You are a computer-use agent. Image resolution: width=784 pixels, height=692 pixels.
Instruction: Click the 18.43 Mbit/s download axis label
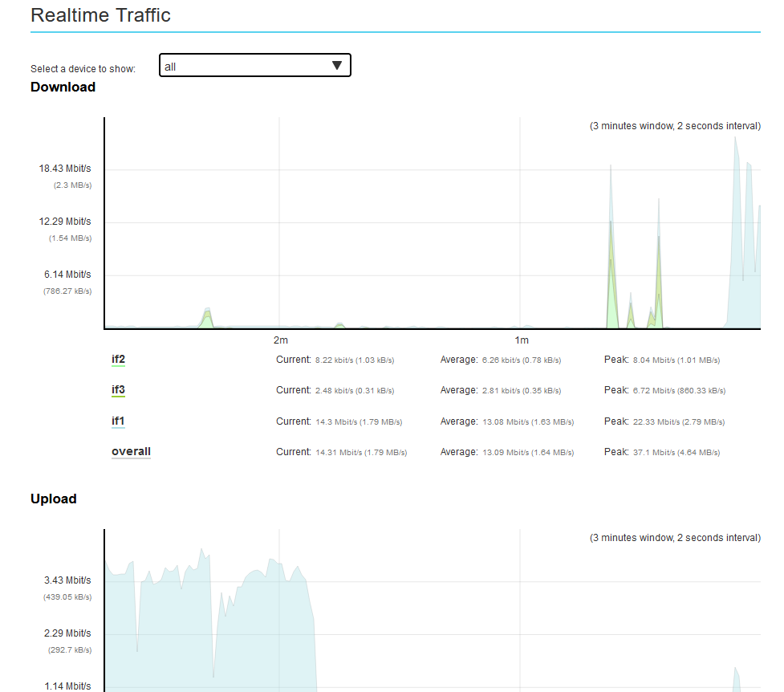click(65, 169)
